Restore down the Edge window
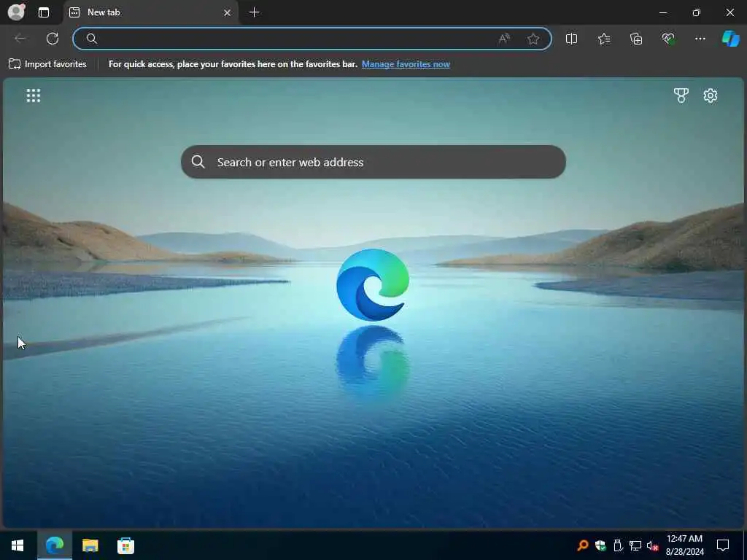The width and height of the screenshot is (747, 560). (x=697, y=12)
